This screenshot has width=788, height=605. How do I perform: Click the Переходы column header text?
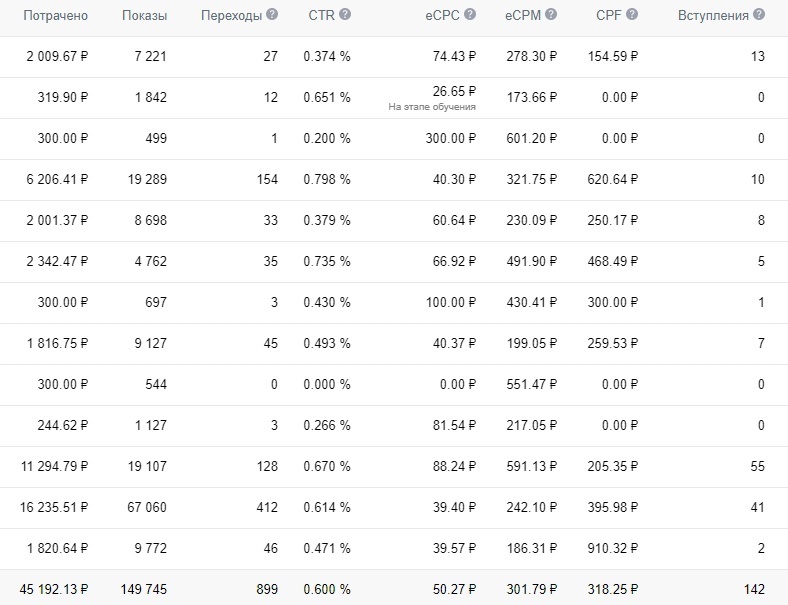tap(231, 16)
